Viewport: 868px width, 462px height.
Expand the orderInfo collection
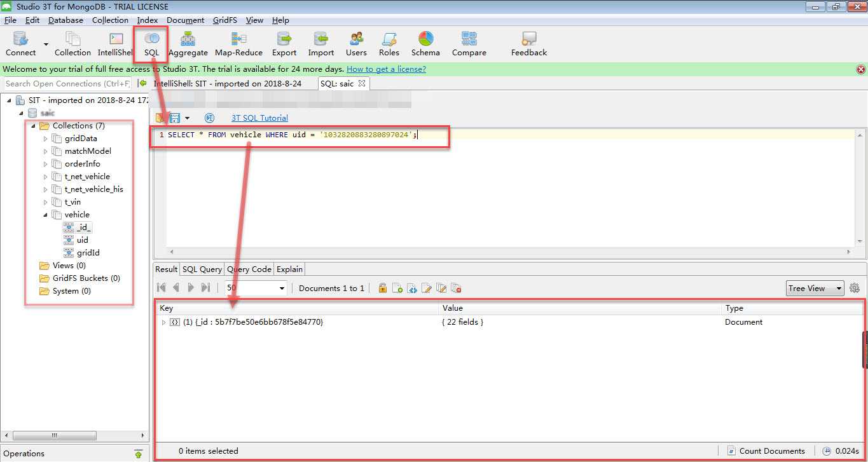[45, 163]
